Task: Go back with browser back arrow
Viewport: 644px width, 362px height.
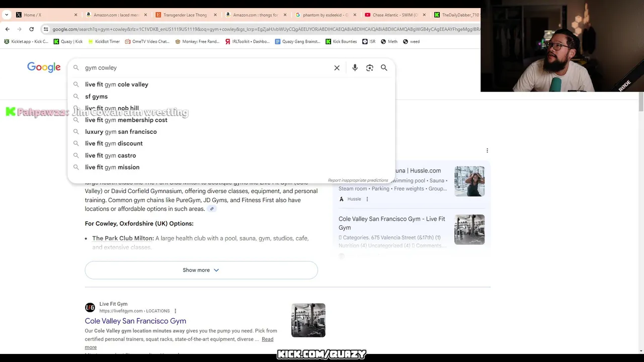Action: tap(8, 29)
